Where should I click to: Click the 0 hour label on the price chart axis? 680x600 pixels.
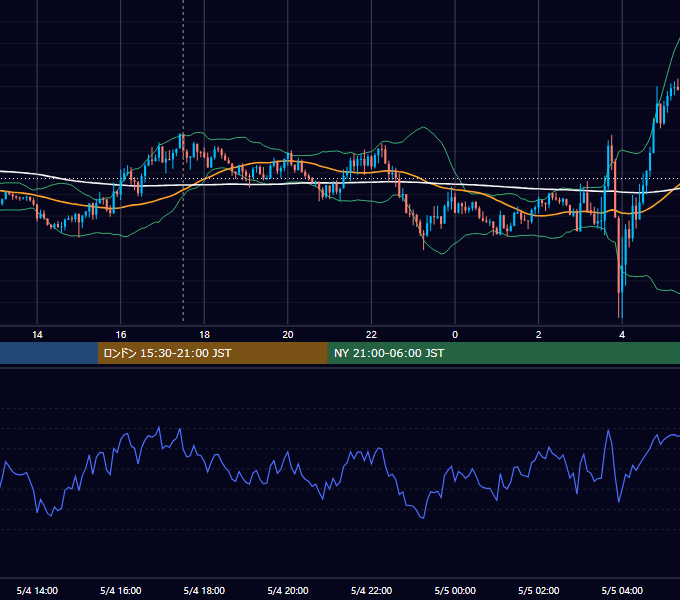pos(455,335)
